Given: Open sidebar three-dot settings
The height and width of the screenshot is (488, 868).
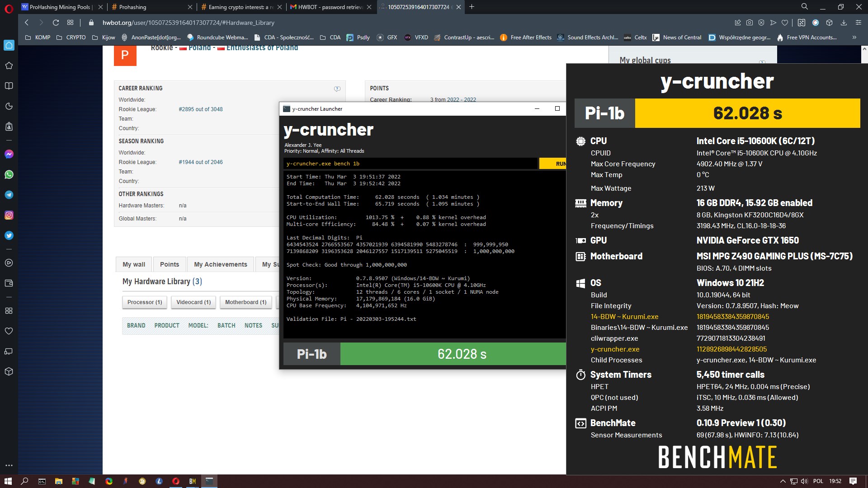Looking at the screenshot, I should [x=9, y=465].
